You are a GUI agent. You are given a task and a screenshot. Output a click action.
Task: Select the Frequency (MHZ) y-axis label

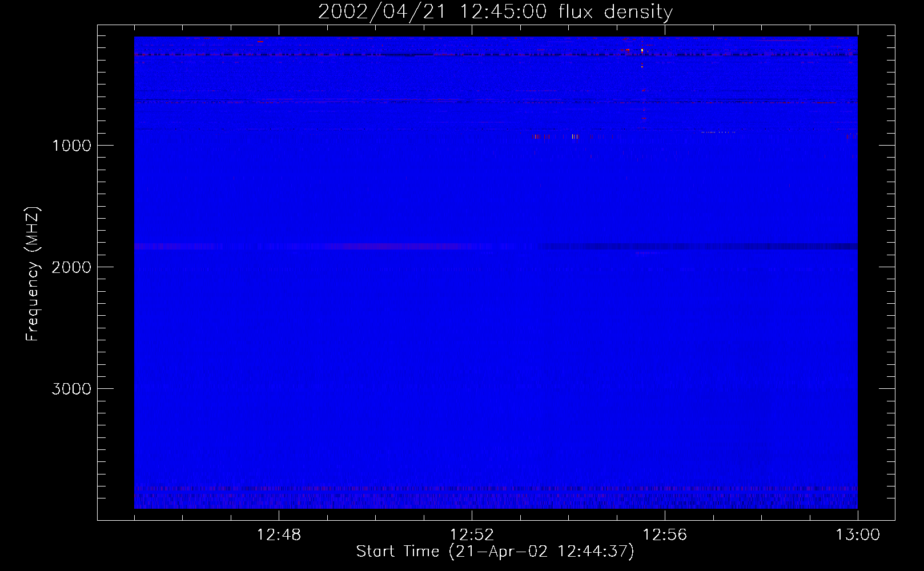pyautogui.click(x=33, y=274)
